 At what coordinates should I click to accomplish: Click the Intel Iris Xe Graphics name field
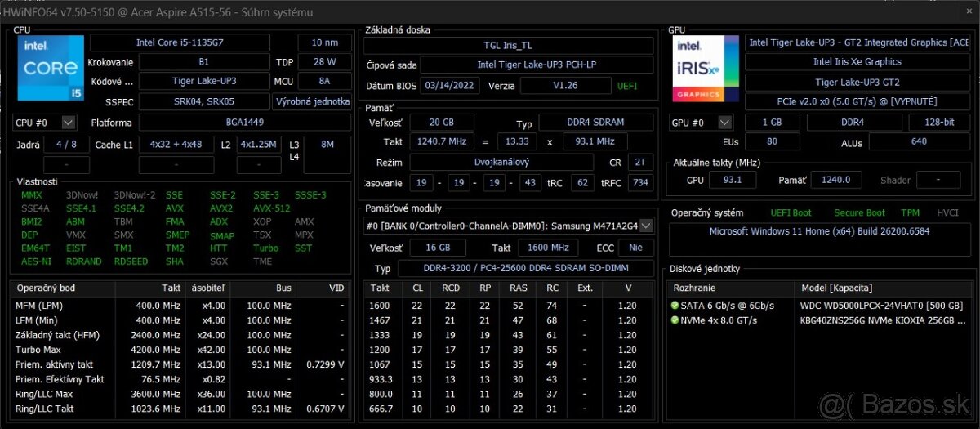[x=857, y=62]
